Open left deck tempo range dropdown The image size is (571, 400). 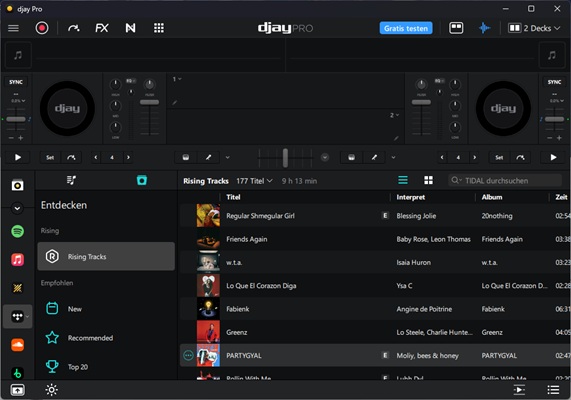tap(18, 101)
